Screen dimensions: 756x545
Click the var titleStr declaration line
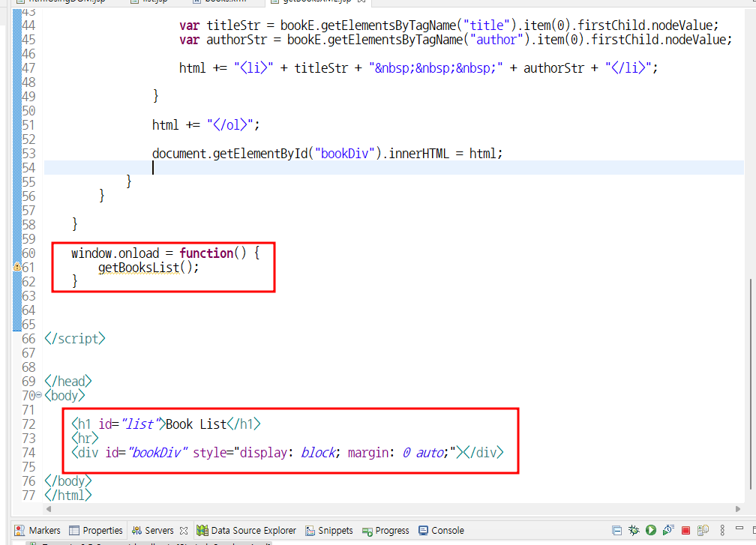448,25
